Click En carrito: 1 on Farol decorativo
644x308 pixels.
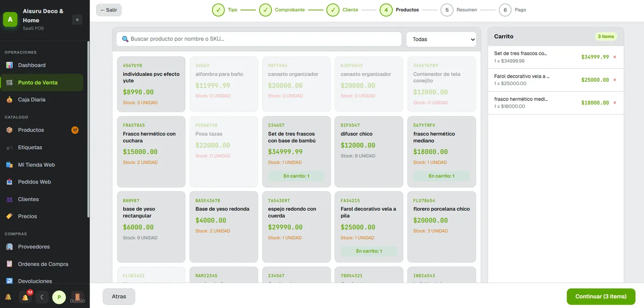[x=369, y=251]
